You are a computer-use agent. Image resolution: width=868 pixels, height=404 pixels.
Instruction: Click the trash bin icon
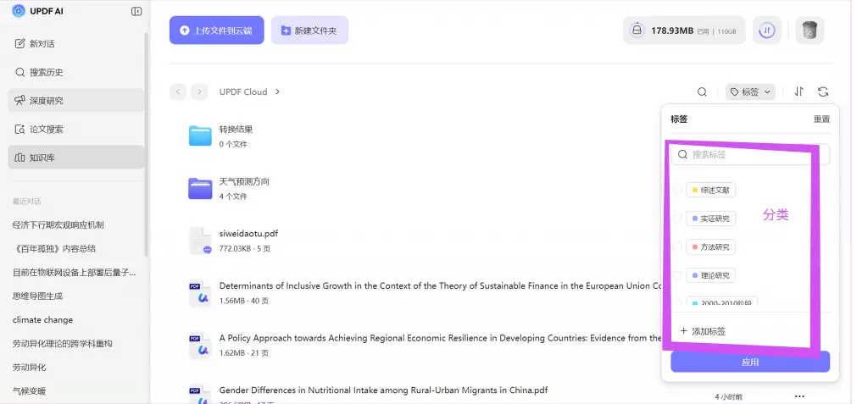click(810, 30)
